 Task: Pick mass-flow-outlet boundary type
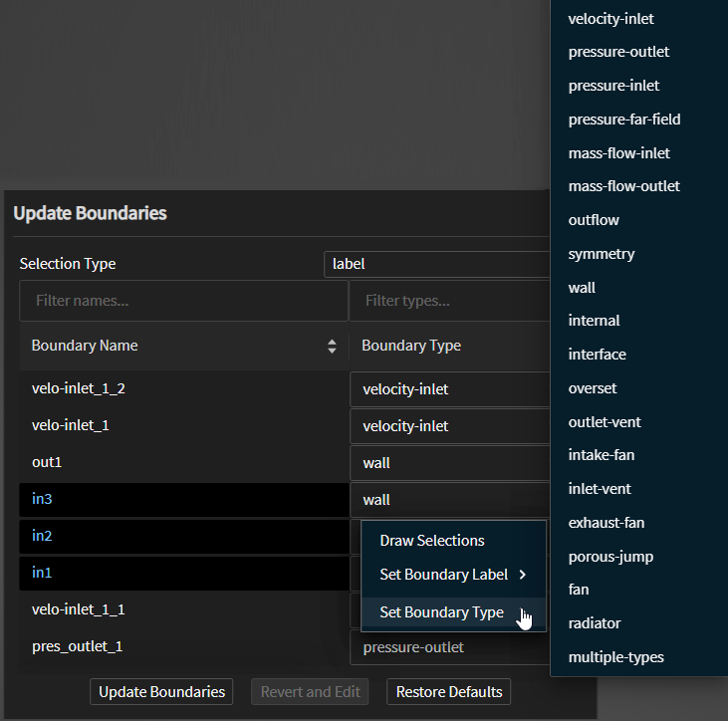pyautogui.click(x=623, y=186)
